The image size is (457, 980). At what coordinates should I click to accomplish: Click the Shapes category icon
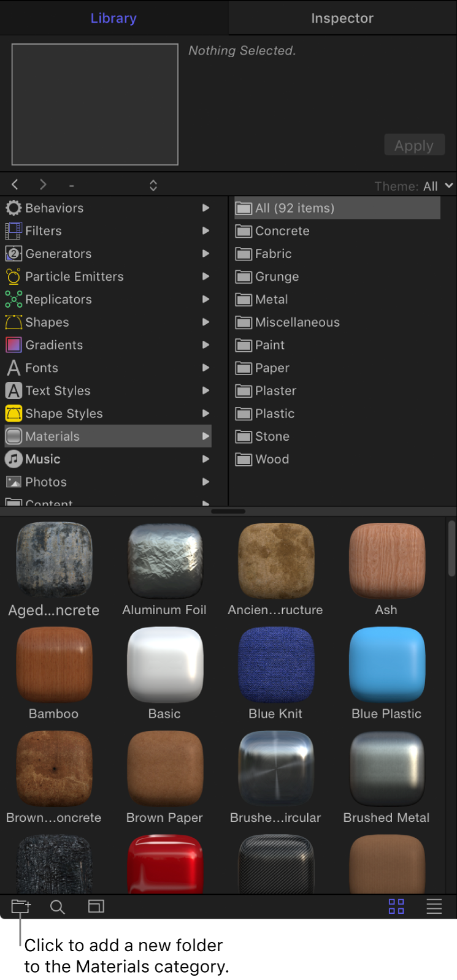pos(13,322)
